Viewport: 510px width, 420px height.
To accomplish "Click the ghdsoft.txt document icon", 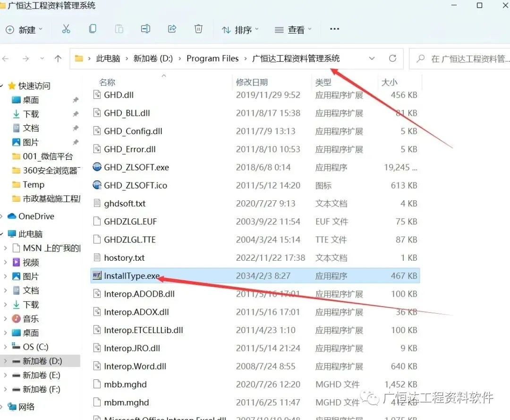I will (x=97, y=203).
